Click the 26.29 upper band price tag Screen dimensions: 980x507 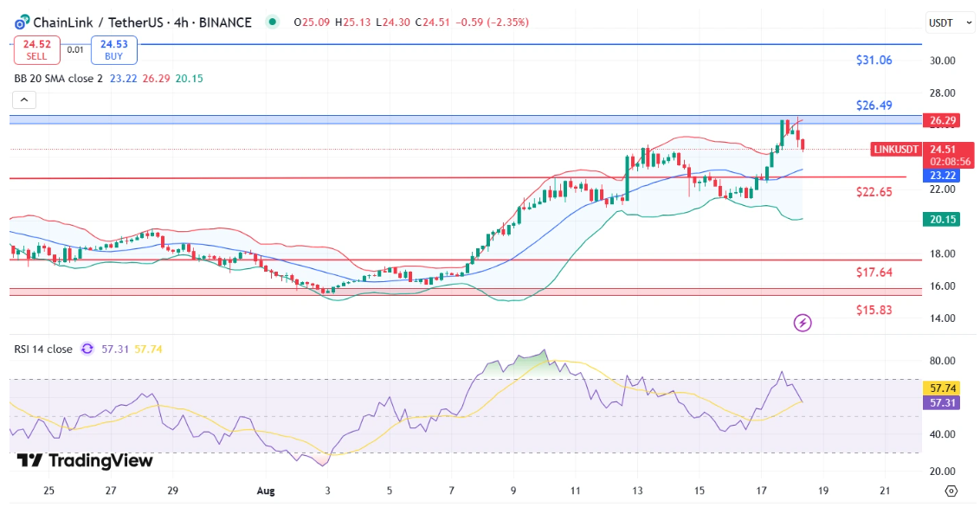point(943,120)
